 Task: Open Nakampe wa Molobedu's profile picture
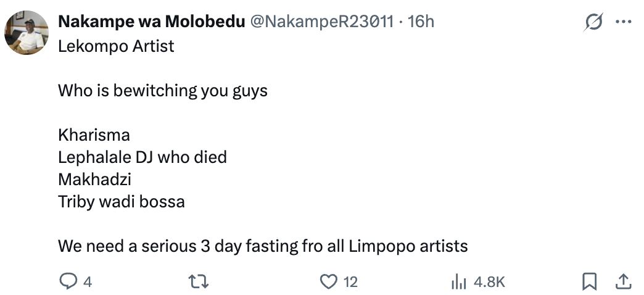tap(26, 33)
